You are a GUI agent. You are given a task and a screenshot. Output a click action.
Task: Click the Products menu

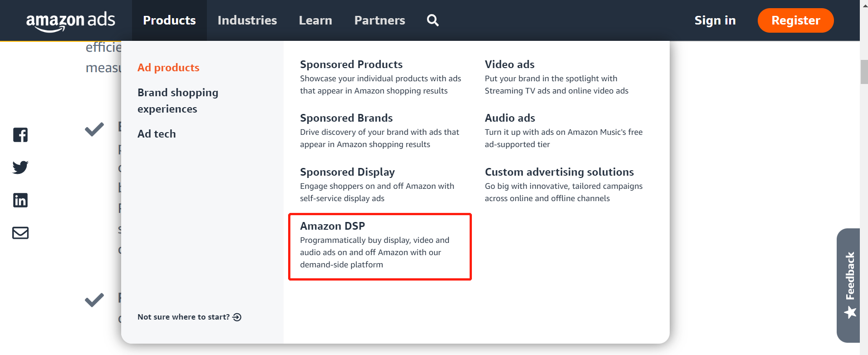[169, 20]
